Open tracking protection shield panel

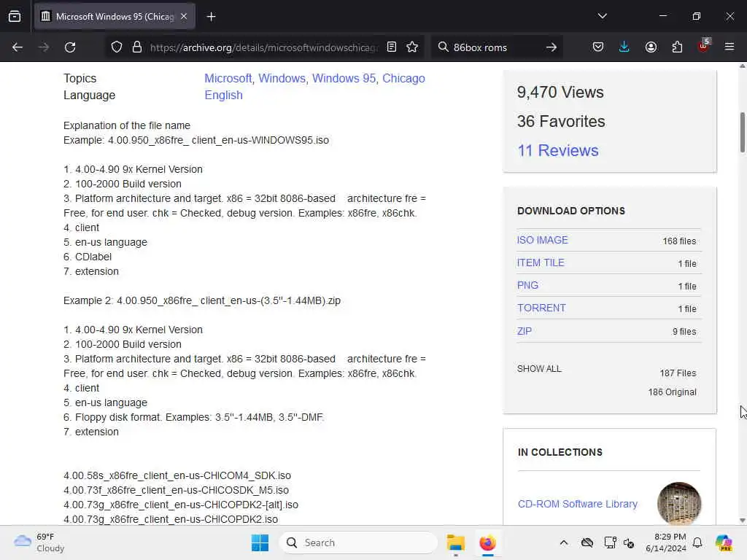117,47
